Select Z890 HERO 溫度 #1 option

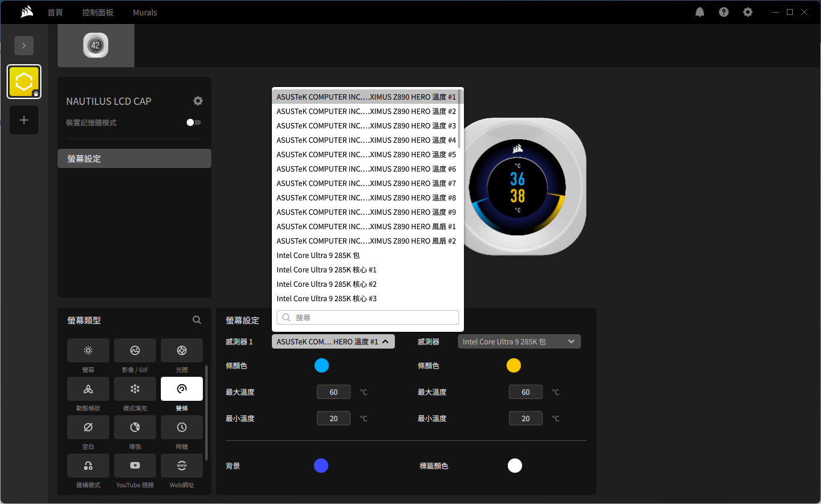point(365,97)
